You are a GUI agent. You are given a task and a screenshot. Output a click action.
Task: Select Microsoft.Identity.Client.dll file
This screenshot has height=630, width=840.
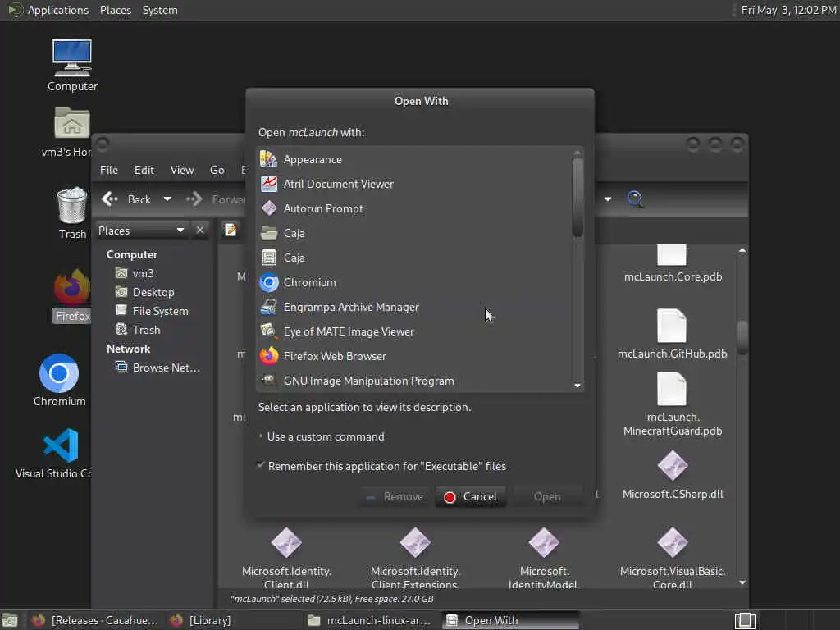[x=286, y=558]
